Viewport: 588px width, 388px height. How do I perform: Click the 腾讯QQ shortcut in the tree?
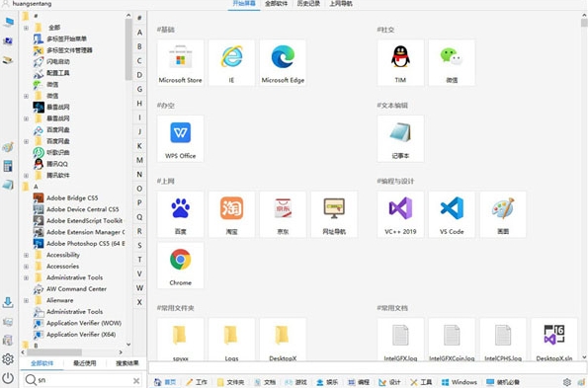pos(51,164)
